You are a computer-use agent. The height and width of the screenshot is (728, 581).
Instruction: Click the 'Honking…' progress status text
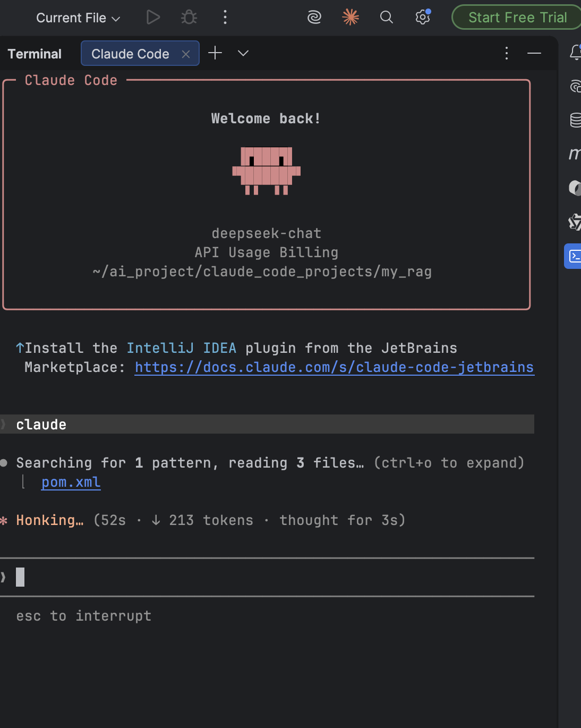(x=50, y=520)
